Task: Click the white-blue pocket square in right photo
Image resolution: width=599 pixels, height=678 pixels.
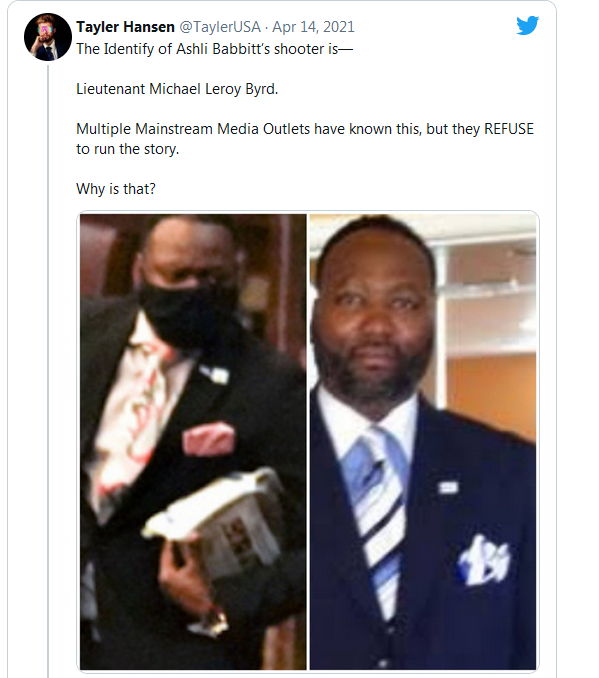Action: coord(484,560)
